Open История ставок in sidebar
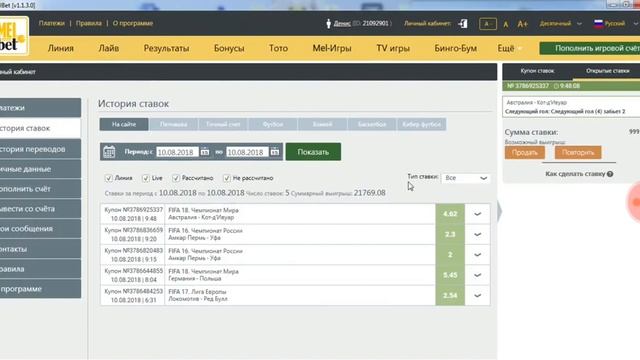640x360 pixels. [40, 128]
